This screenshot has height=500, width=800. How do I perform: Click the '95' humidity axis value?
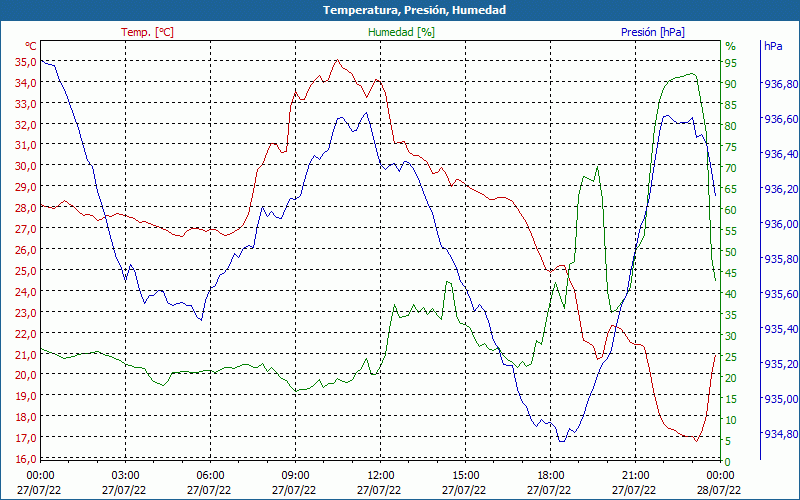click(x=731, y=63)
